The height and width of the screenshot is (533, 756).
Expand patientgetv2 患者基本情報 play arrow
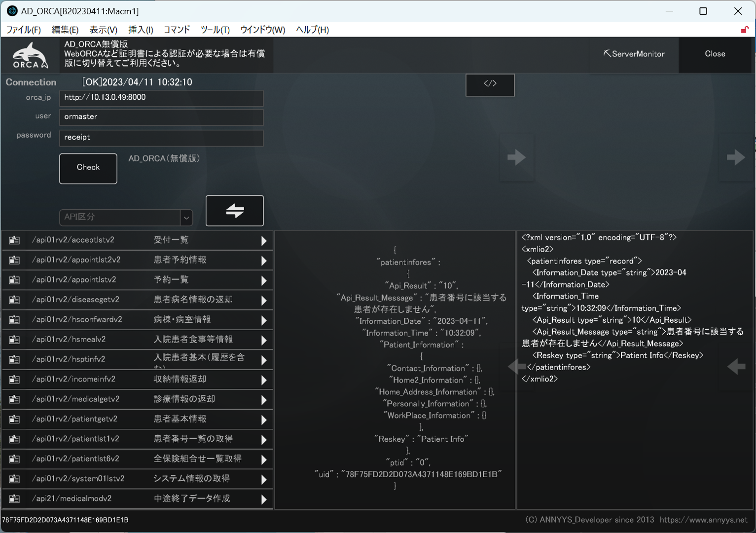coord(264,420)
